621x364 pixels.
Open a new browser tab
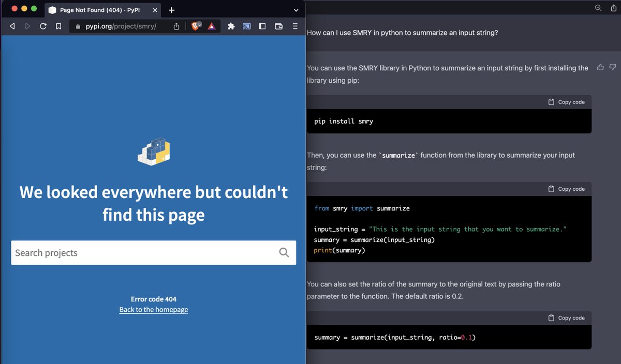click(171, 10)
